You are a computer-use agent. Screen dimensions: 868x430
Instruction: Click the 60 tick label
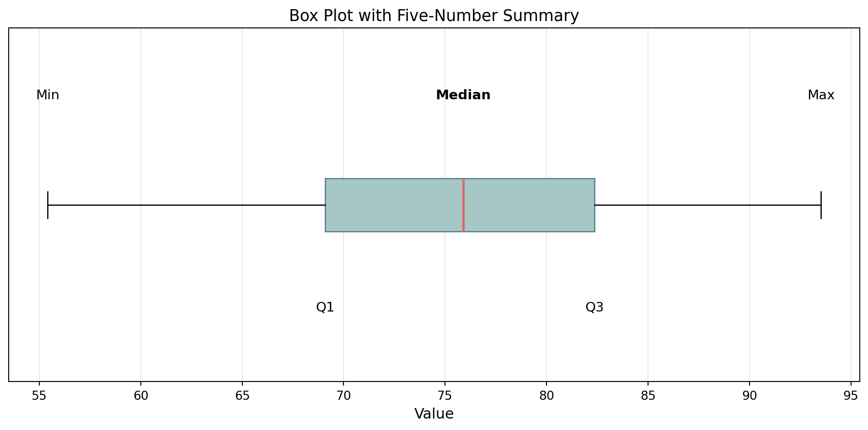141,395
